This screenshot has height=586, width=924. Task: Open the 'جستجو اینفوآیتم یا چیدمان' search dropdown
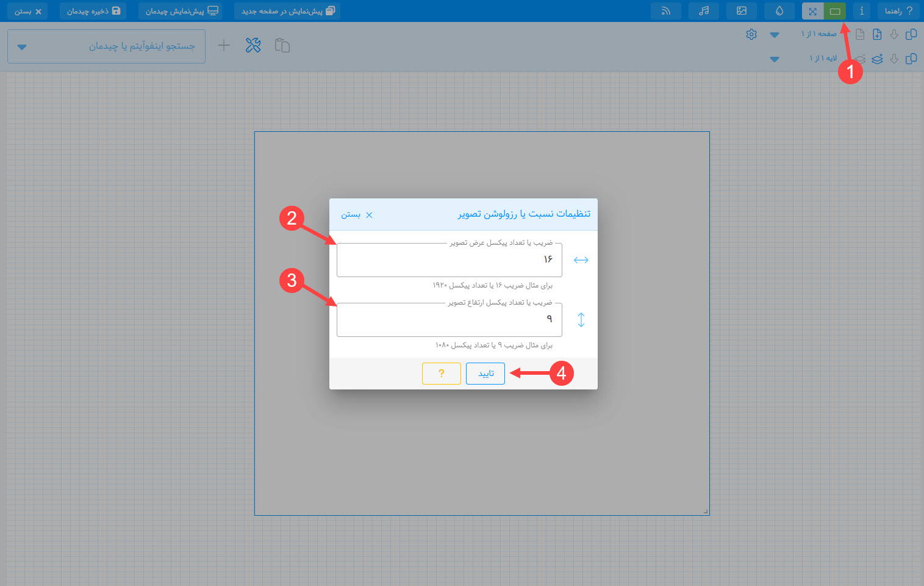point(22,47)
